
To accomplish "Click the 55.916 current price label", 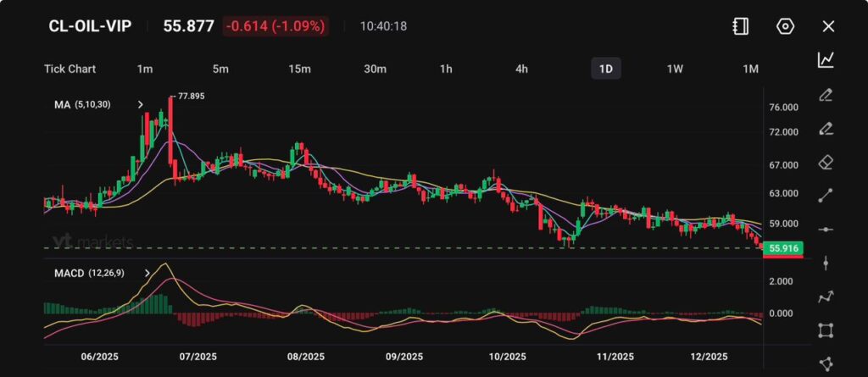I will pos(782,248).
